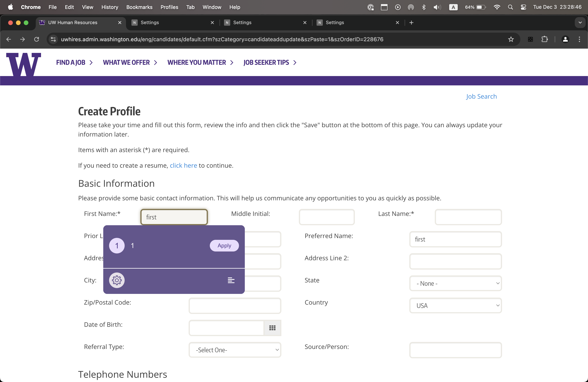Open the "click here" resume link
Viewport: 588px width, 382px height.
(x=183, y=165)
